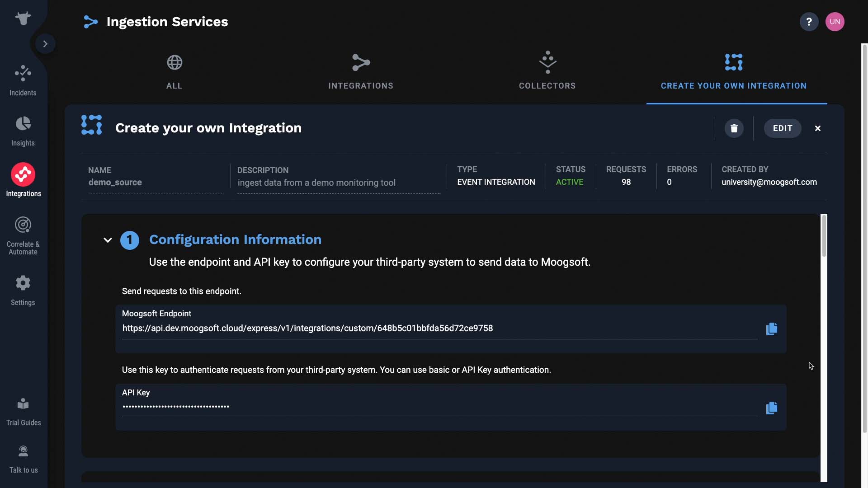Open Correlate & Automate section
The image size is (868, 488).
point(23,236)
